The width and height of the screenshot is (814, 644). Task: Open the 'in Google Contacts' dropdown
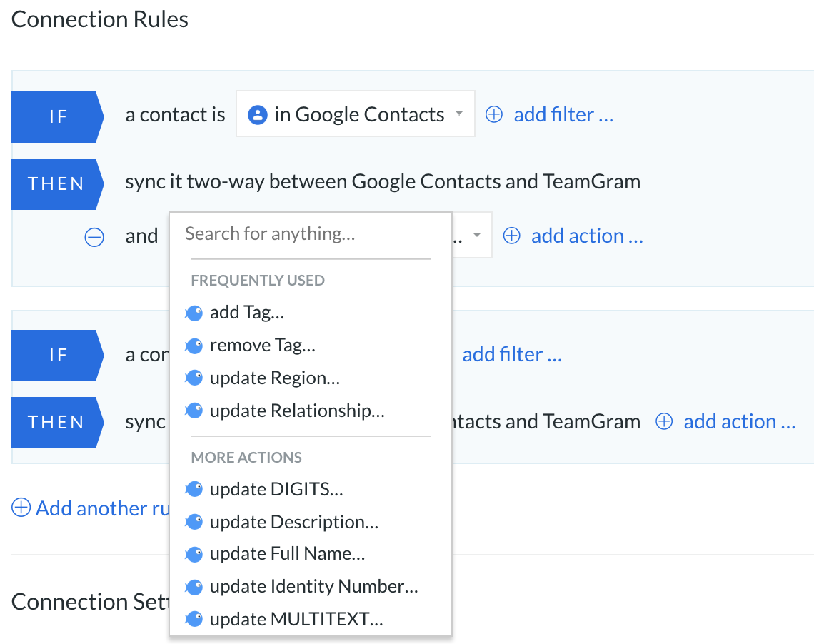pyautogui.click(x=355, y=114)
